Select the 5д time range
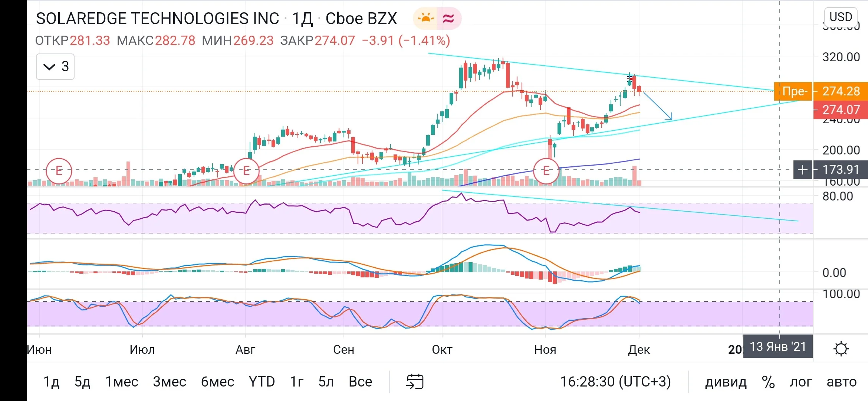Viewport: 868px width, 401px height. coord(82,382)
